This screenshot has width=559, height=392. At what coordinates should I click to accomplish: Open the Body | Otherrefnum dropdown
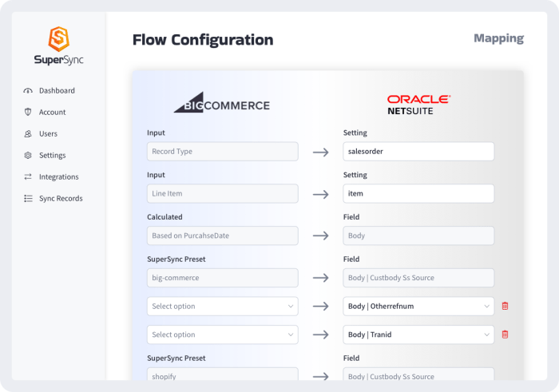click(418, 306)
